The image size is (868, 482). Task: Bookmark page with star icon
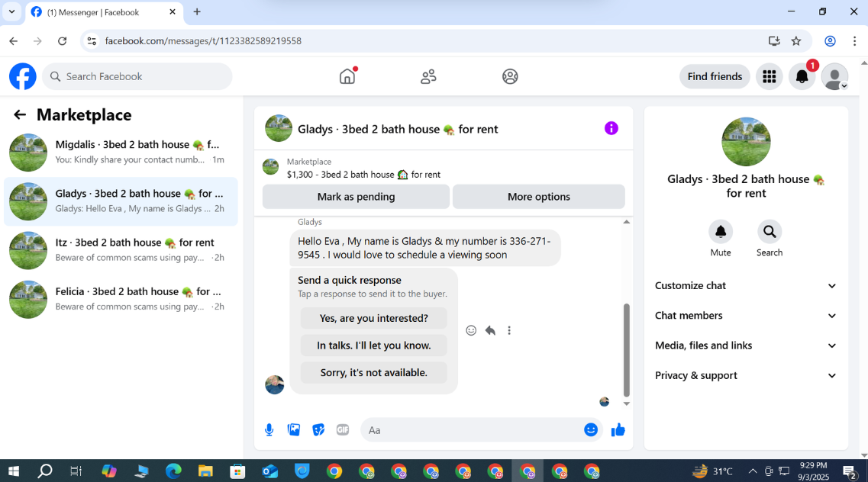click(x=796, y=41)
